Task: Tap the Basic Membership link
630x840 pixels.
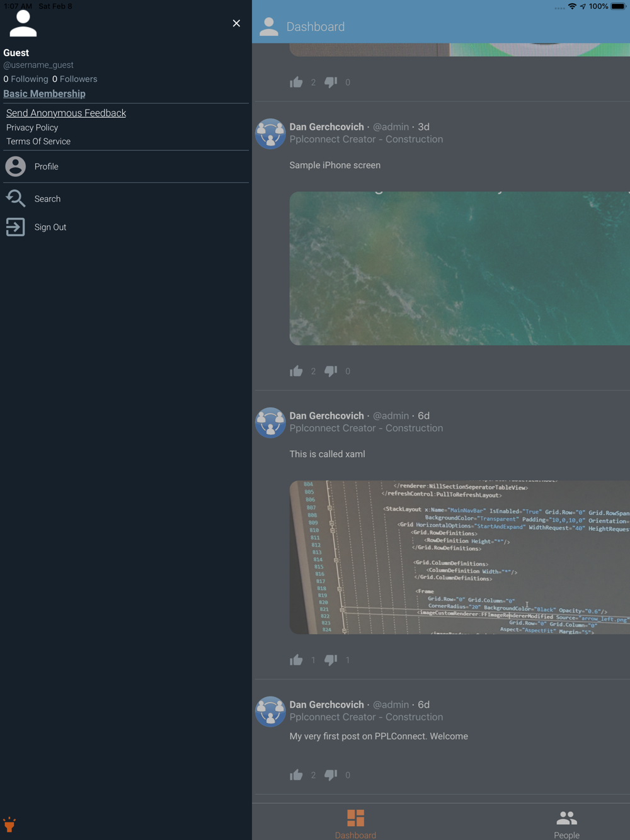Action: [44, 94]
